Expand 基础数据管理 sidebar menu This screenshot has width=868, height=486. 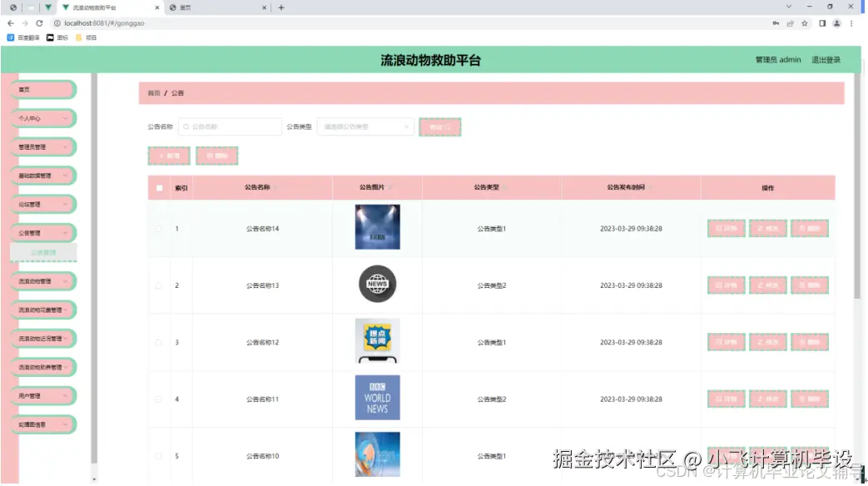(x=43, y=176)
